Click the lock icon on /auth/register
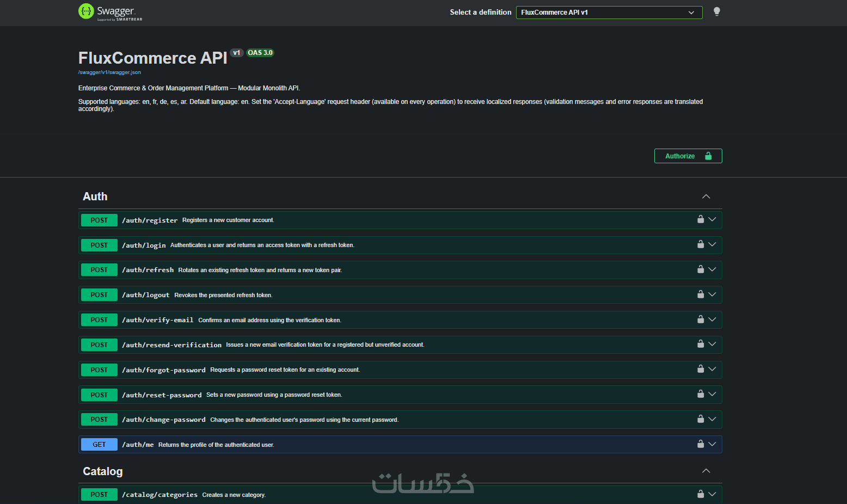This screenshot has height=504, width=847. pyautogui.click(x=701, y=219)
